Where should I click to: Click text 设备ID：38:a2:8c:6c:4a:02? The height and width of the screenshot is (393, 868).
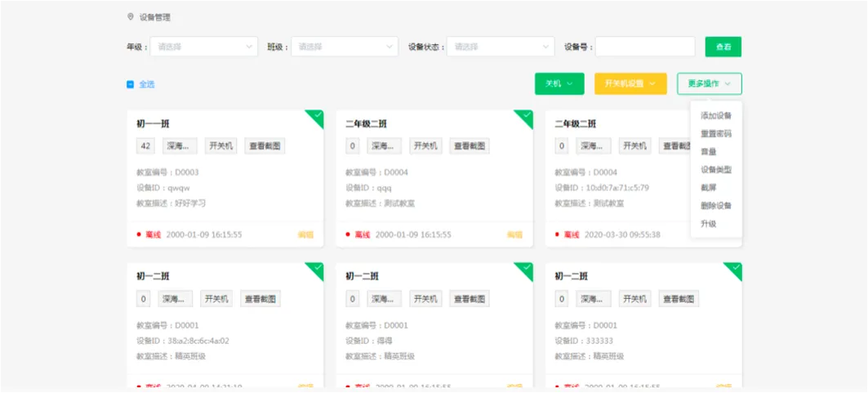(x=183, y=341)
